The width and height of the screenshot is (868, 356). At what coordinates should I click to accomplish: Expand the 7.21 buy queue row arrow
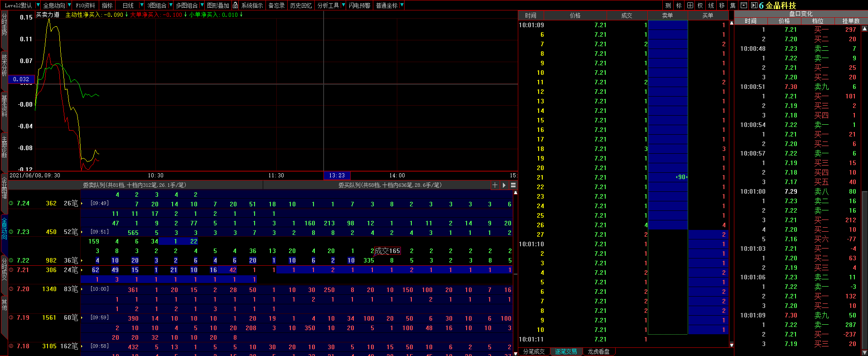tap(82, 270)
